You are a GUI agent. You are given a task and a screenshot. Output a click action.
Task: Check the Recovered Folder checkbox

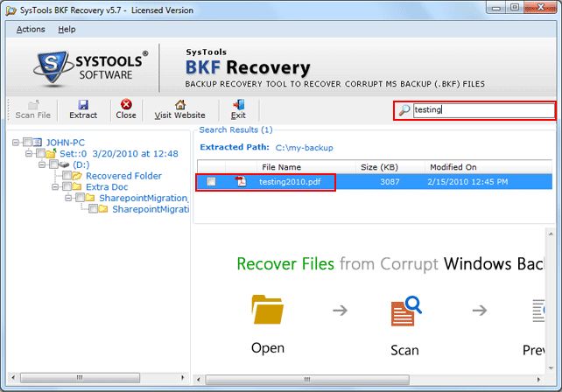pyautogui.click(x=67, y=176)
